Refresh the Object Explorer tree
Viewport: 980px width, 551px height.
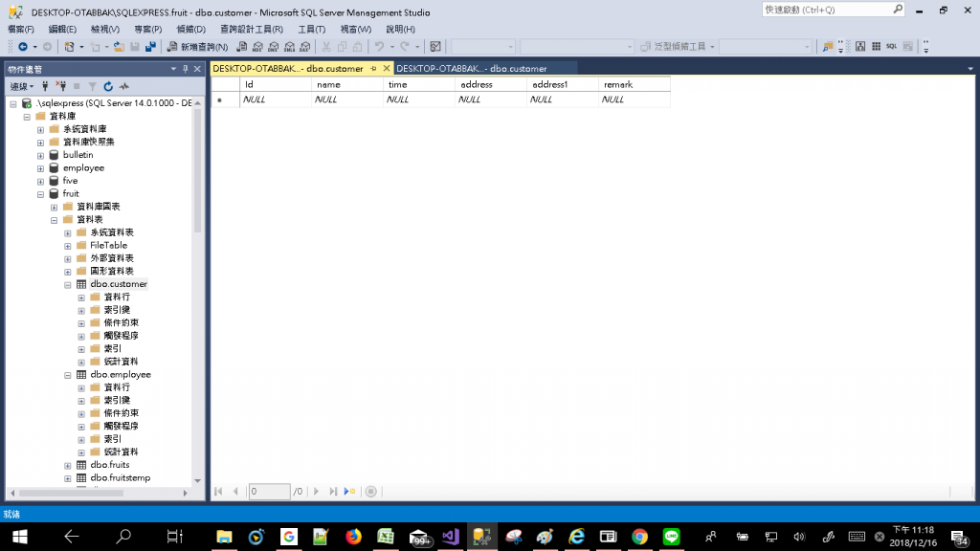108,86
